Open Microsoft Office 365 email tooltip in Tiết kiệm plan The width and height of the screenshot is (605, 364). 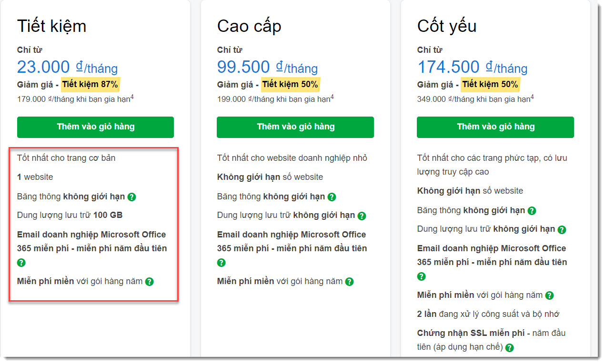pyautogui.click(x=20, y=262)
